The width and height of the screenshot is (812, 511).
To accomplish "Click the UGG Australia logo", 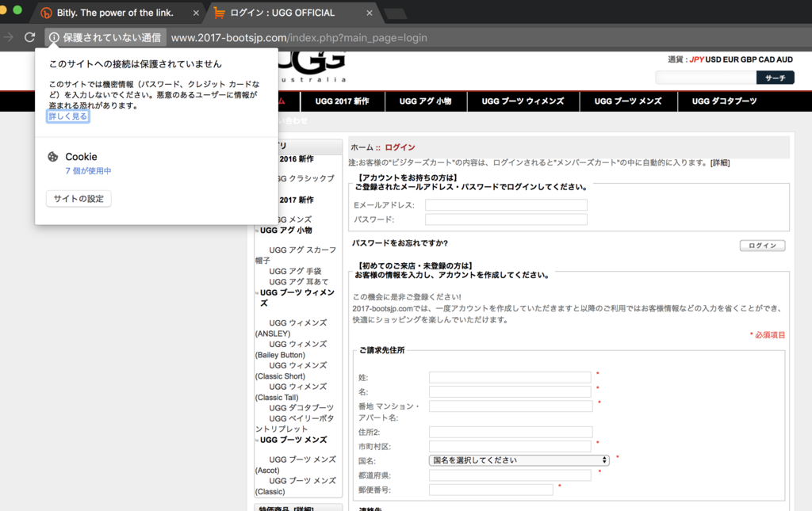I will tap(312, 67).
